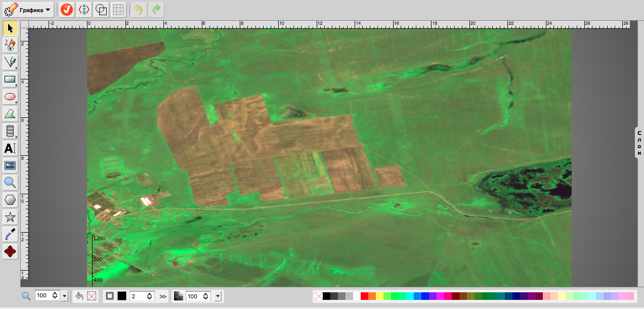Pick the Pencil freehand tool

point(10,45)
